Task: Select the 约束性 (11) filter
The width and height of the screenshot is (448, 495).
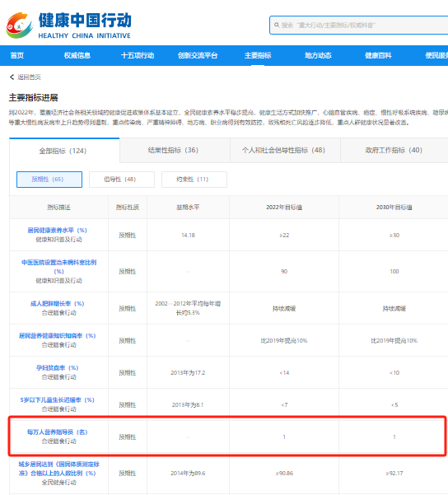Action: (x=194, y=180)
